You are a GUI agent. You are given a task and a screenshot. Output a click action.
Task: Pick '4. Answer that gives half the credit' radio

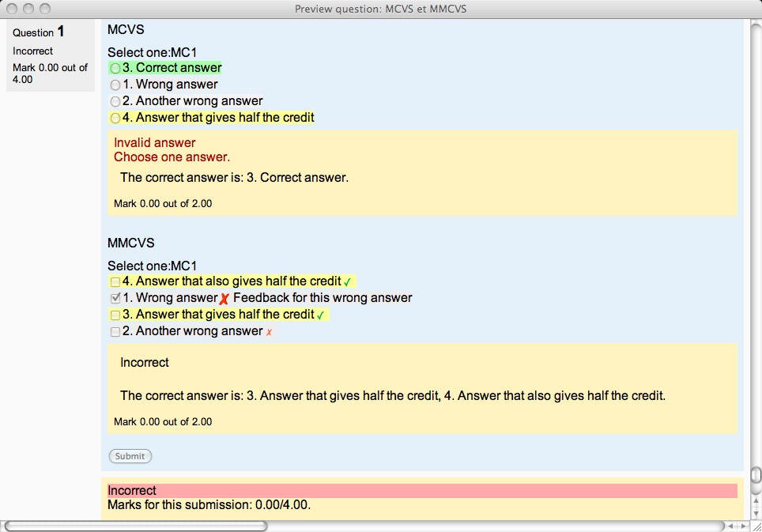coord(115,118)
